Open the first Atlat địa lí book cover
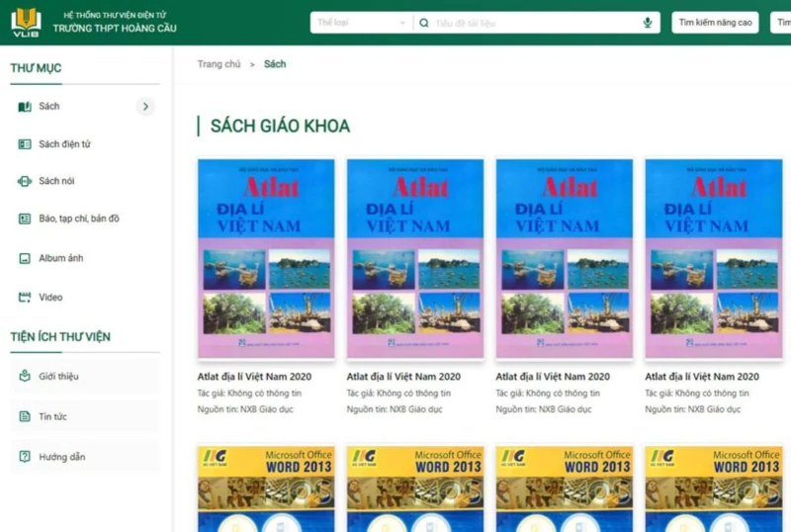The image size is (791, 532). pyautogui.click(x=266, y=259)
